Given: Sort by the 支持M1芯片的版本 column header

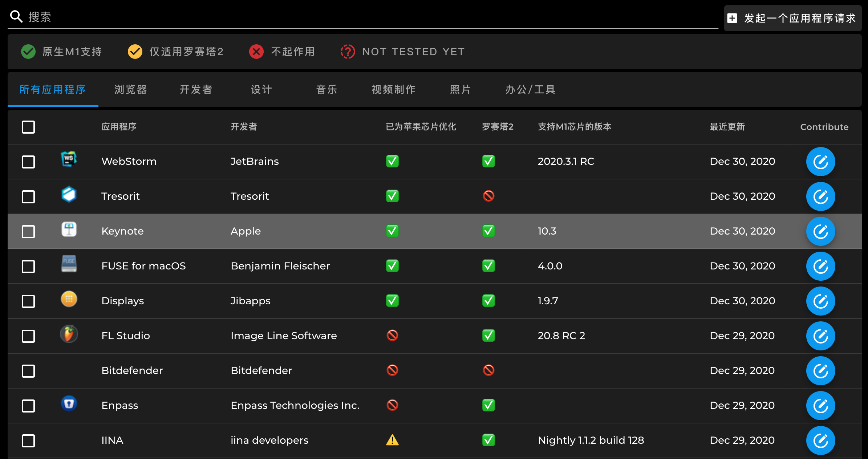Looking at the screenshot, I should (575, 127).
